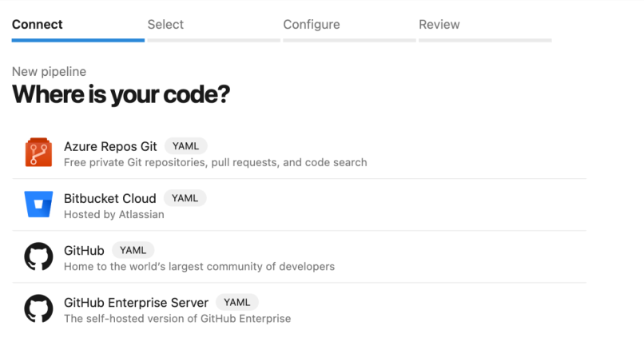644x354 pixels.
Task: Click the YAML badge beside Azure Repos Git
Action: point(185,146)
